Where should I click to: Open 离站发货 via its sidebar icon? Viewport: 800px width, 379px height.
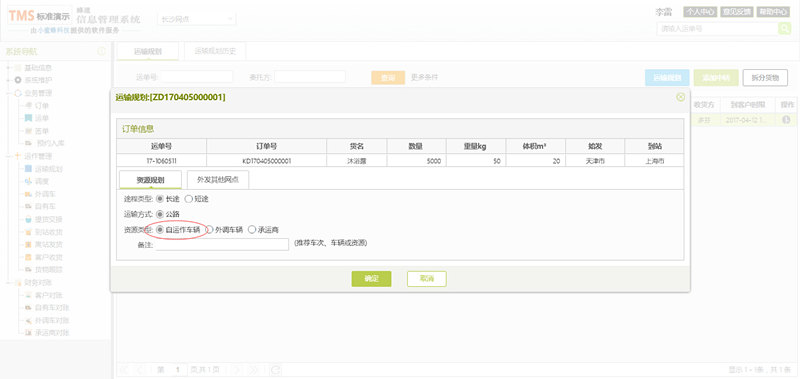(x=29, y=244)
